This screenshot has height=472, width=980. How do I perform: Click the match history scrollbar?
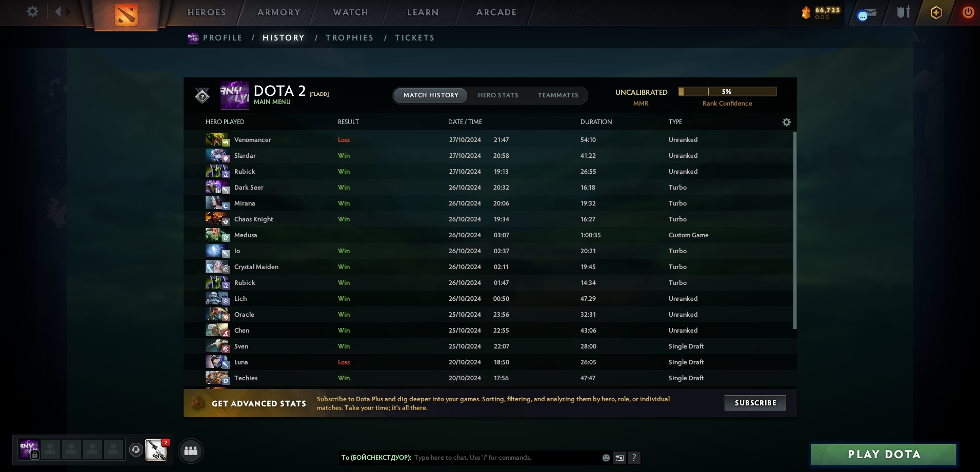tap(795, 230)
